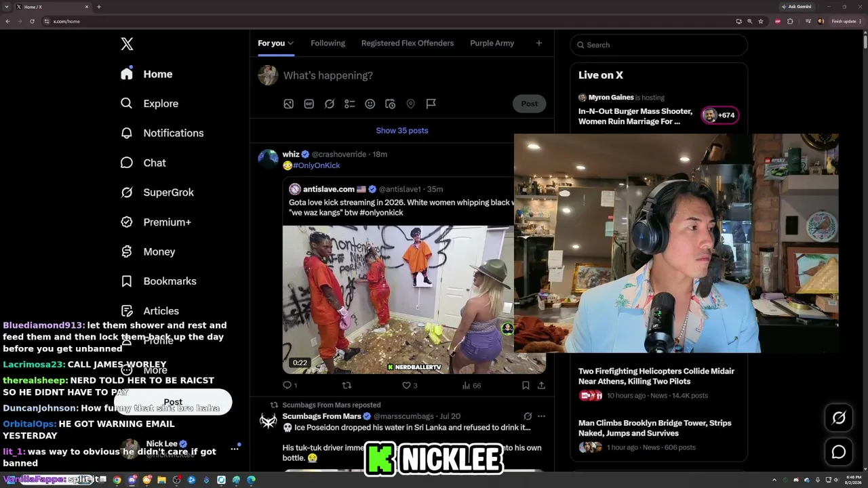The width and height of the screenshot is (868, 488).
Task: Reload the page in the browser toolbar
Action: click(x=32, y=21)
